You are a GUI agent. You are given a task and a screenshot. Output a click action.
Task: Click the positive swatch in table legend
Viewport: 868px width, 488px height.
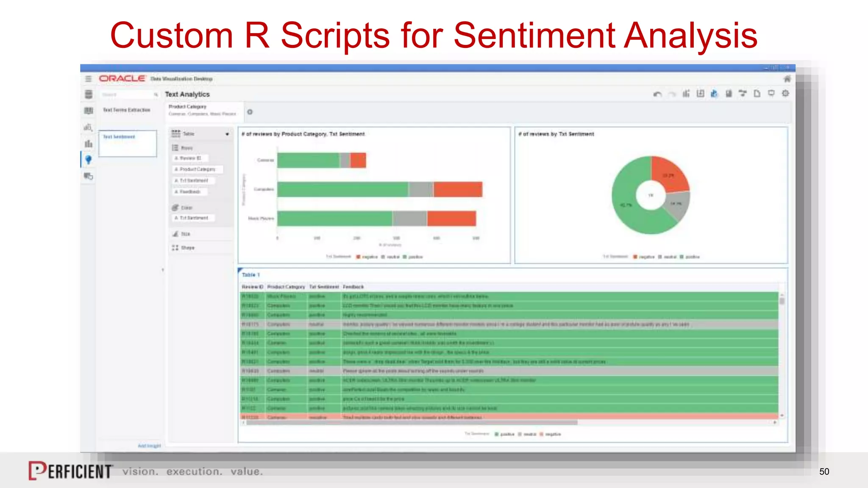pos(497,435)
